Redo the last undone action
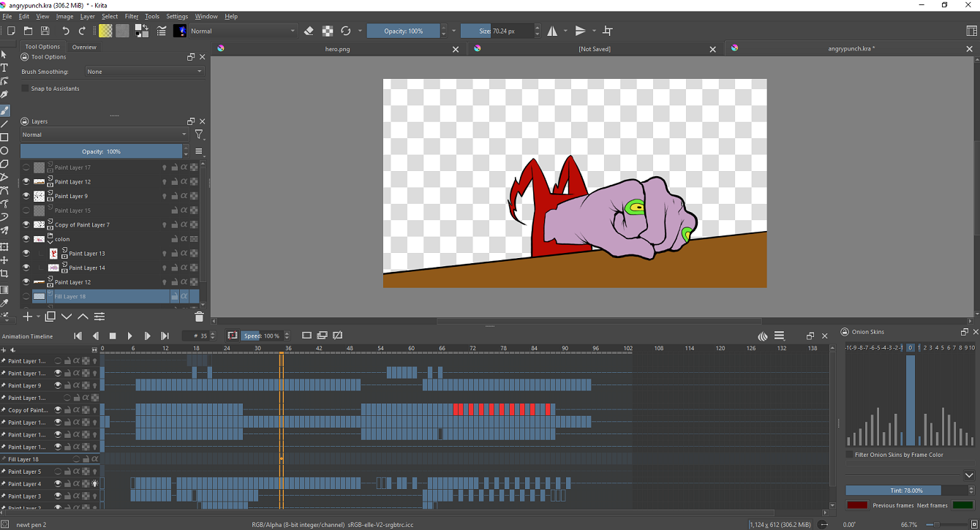Image resolution: width=980 pixels, height=530 pixels. pyautogui.click(x=82, y=31)
